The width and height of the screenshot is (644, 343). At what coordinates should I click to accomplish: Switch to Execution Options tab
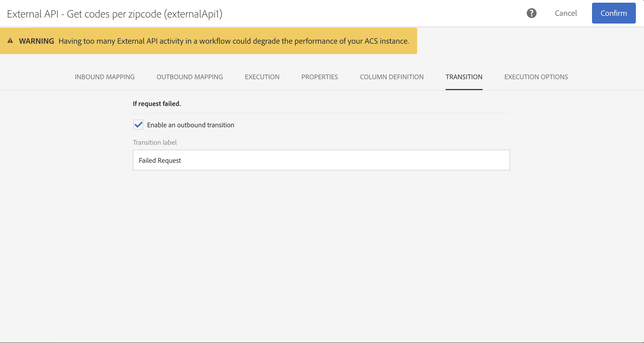click(x=536, y=77)
